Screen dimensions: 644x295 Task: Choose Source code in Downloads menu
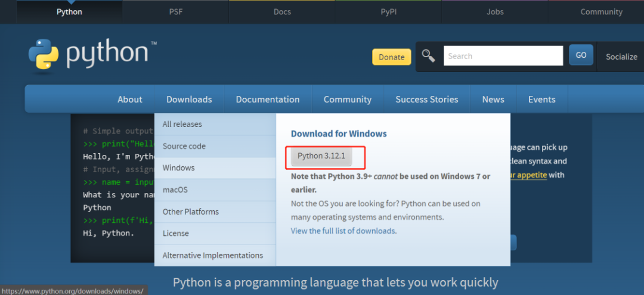184,146
